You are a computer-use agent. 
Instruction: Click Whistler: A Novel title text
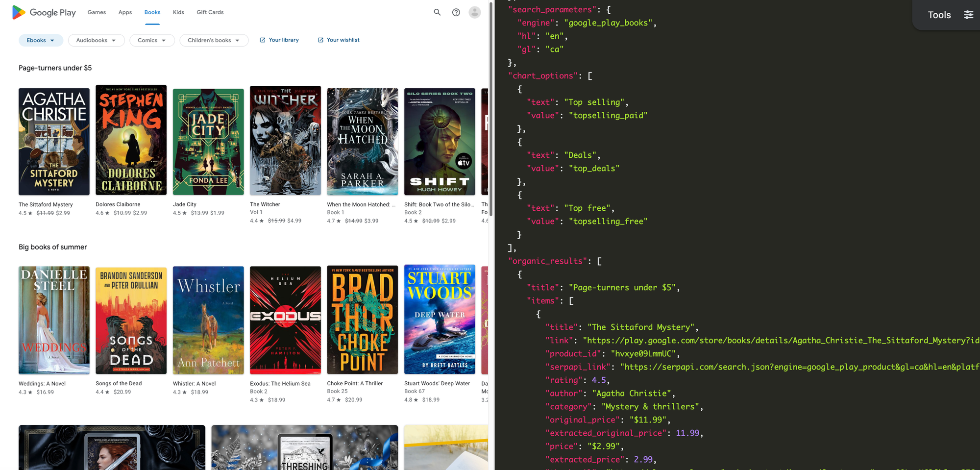point(194,384)
